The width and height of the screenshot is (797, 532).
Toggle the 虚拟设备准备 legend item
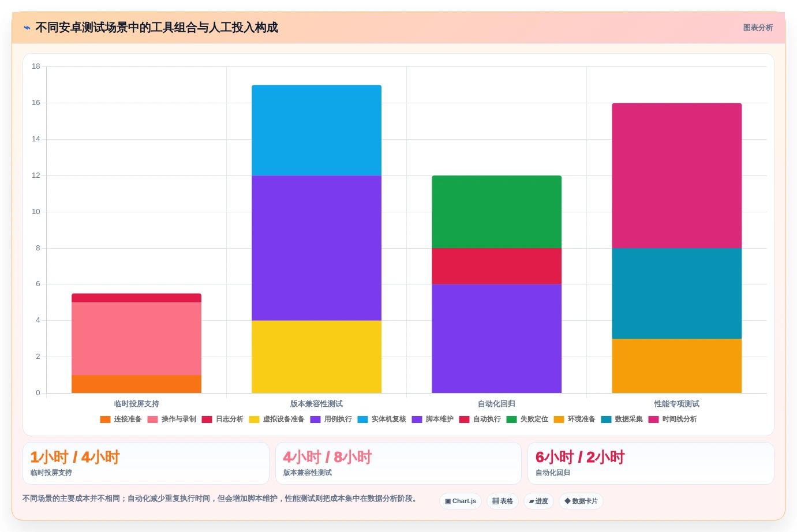(276, 419)
